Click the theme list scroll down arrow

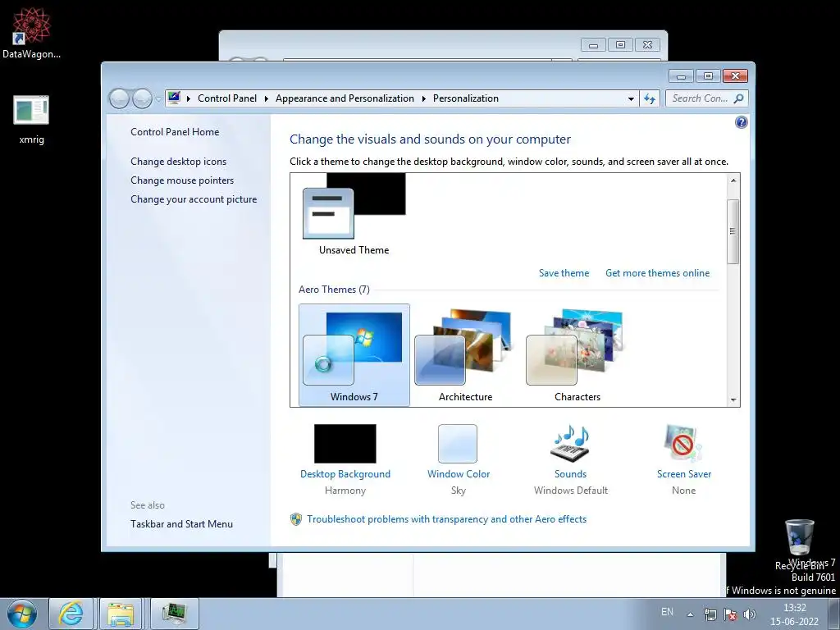pyautogui.click(x=733, y=399)
